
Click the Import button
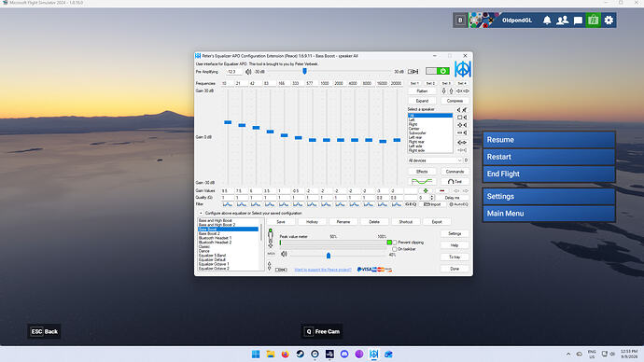click(x=432, y=204)
